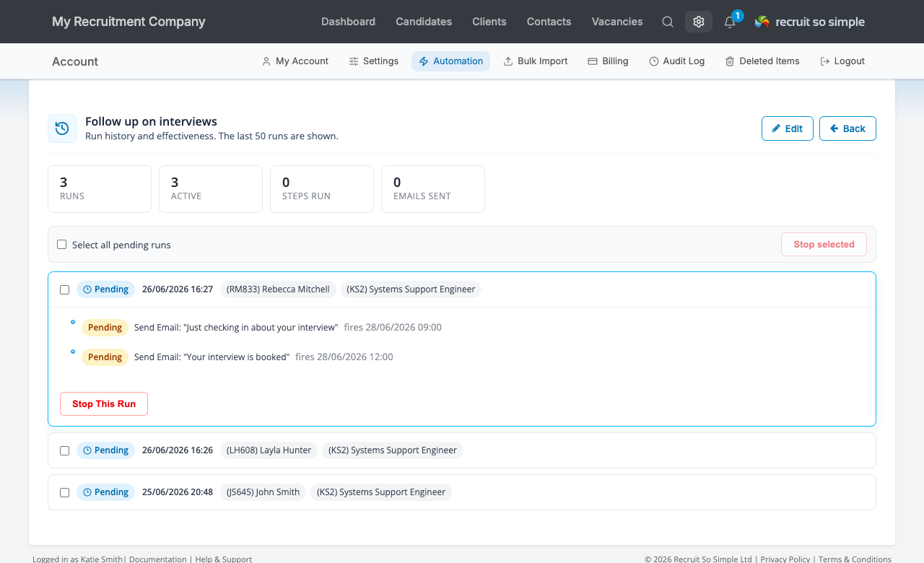The image size is (924, 563).
Task: Open the settings gear icon
Action: click(x=699, y=22)
